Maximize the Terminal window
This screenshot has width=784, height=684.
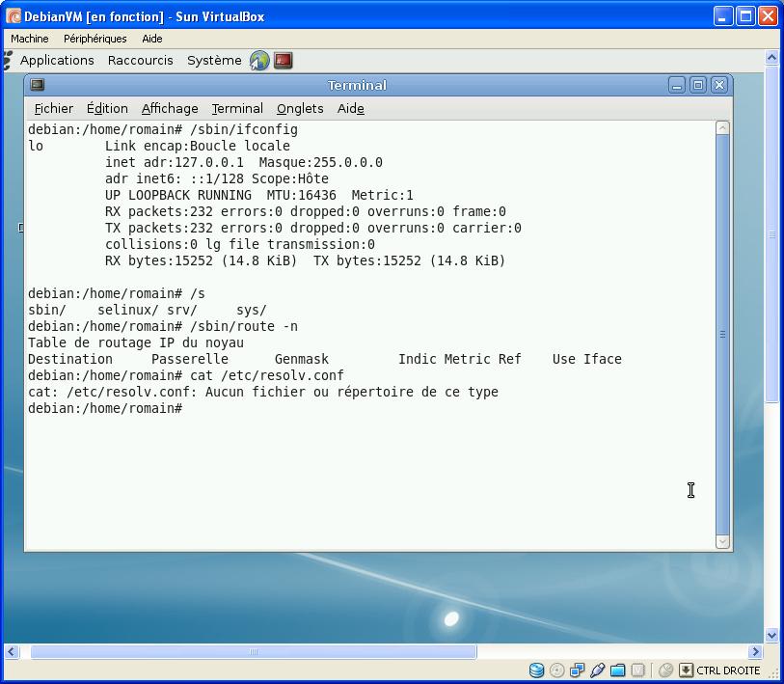pyautogui.click(x=698, y=85)
